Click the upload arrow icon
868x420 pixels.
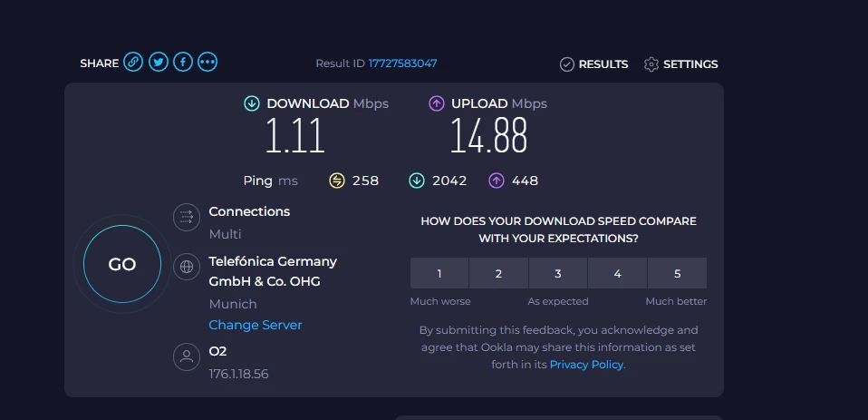pos(437,103)
